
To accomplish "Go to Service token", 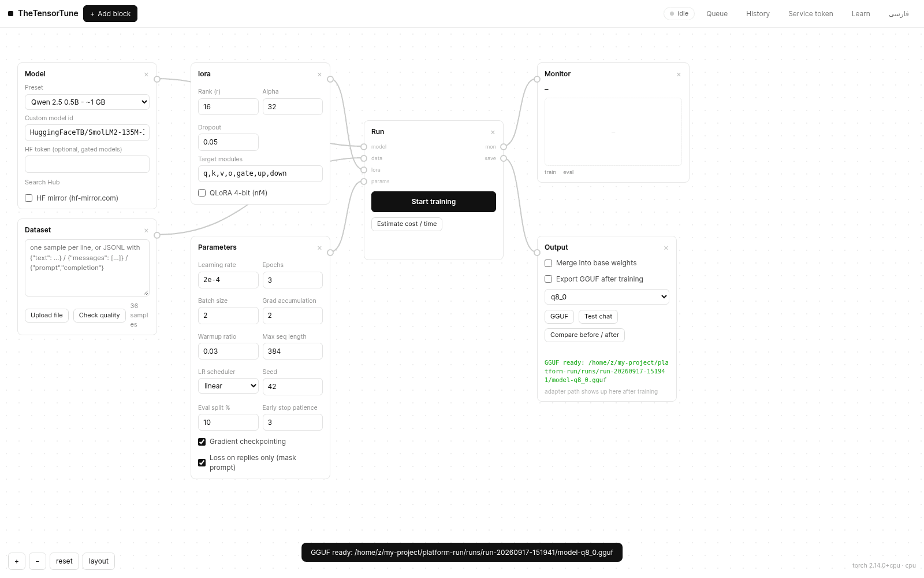I will (x=811, y=14).
